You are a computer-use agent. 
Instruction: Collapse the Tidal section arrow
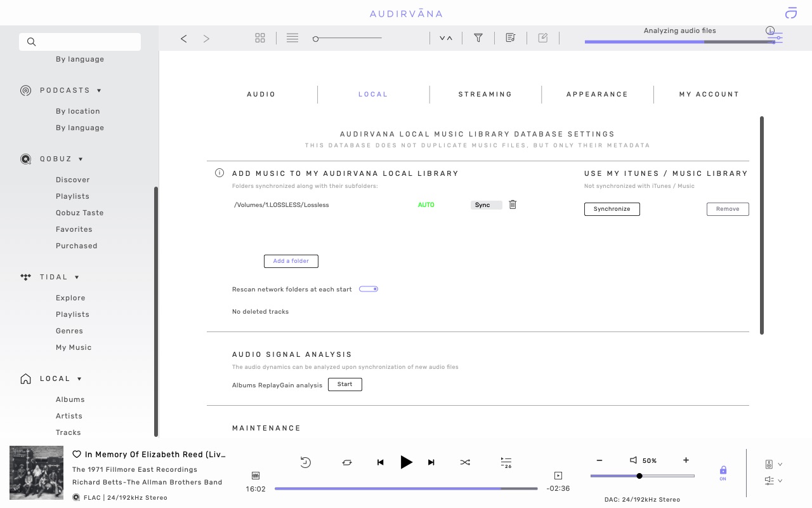[77, 277]
